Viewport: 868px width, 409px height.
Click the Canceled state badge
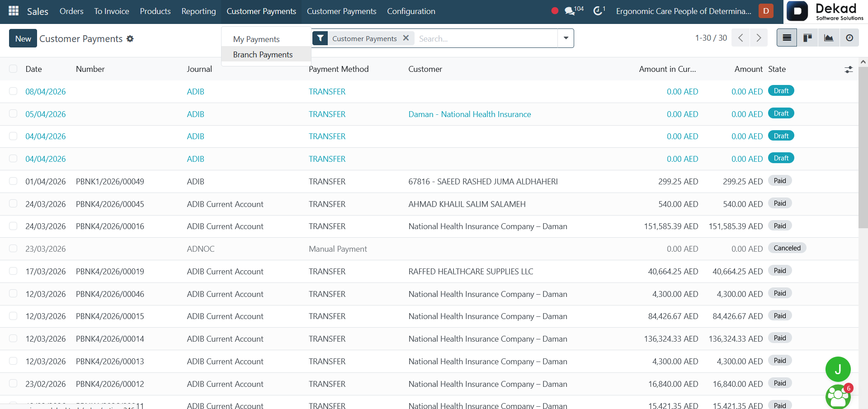[787, 248]
